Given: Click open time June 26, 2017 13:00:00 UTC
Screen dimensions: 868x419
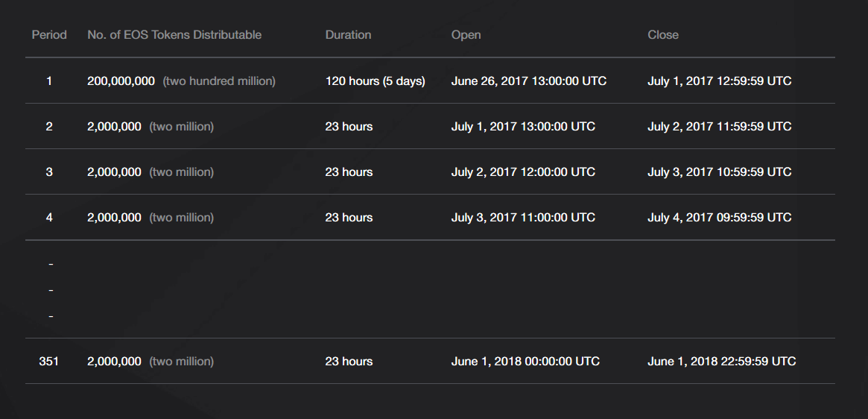Looking at the screenshot, I should [x=529, y=81].
